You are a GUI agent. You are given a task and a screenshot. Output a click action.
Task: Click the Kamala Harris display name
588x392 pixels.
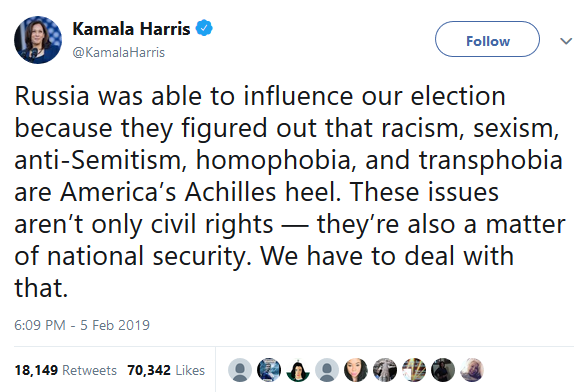(x=131, y=29)
